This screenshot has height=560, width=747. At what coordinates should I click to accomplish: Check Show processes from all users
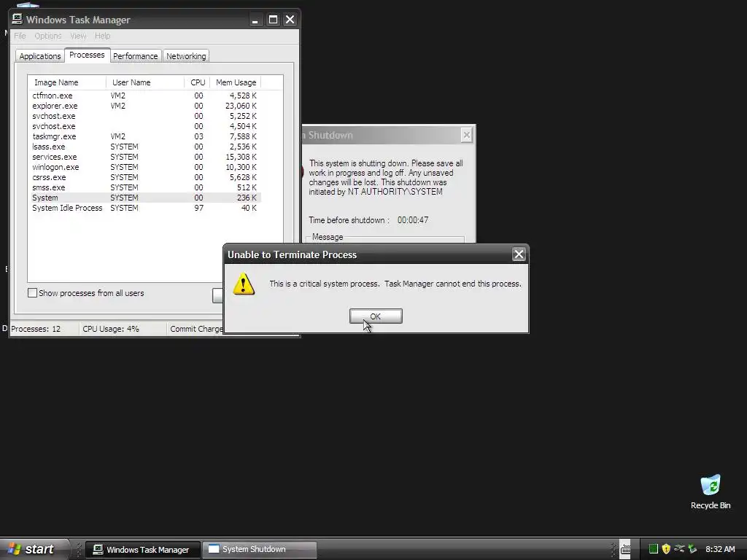coord(32,293)
